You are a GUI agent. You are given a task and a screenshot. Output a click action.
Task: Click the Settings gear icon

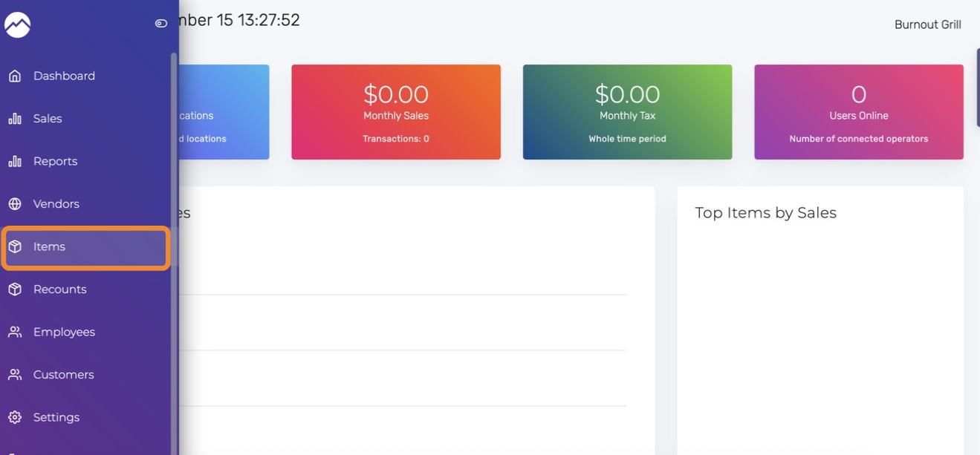tap(15, 417)
